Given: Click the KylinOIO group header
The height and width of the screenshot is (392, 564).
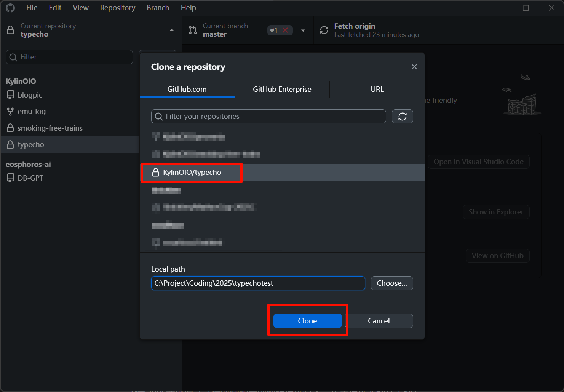Looking at the screenshot, I should coord(21,81).
